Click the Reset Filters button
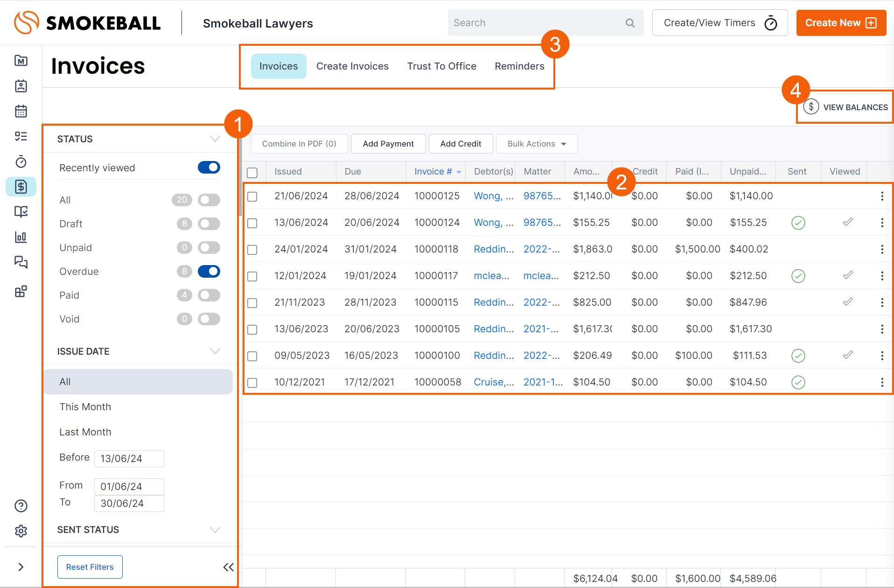This screenshot has height=588, width=894. [90, 567]
